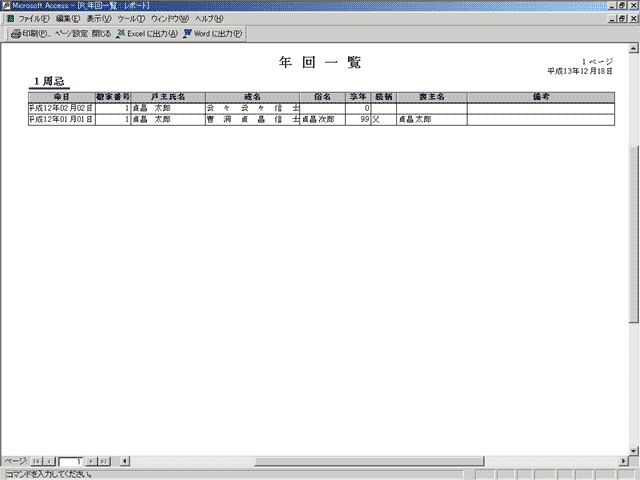Image resolution: width=640 pixels, height=480 pixels.
Task: Restore the inner report window
Action: [621, 19]
